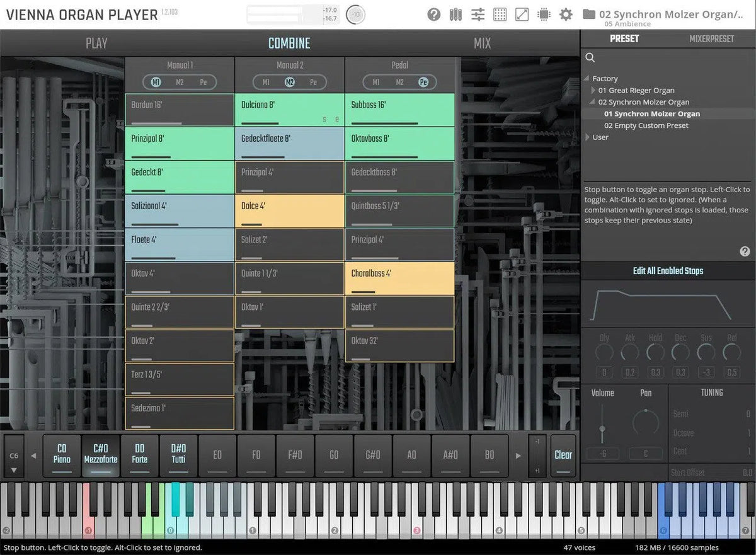
Task: Enable the Prinzipal 4' stop on Manual 2
Action: 289,178
